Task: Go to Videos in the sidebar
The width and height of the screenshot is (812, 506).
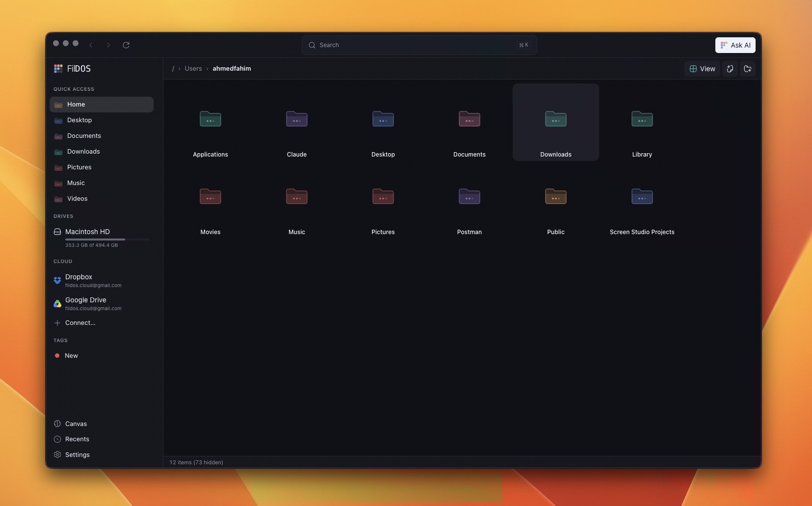Action: tap(102, 199)
